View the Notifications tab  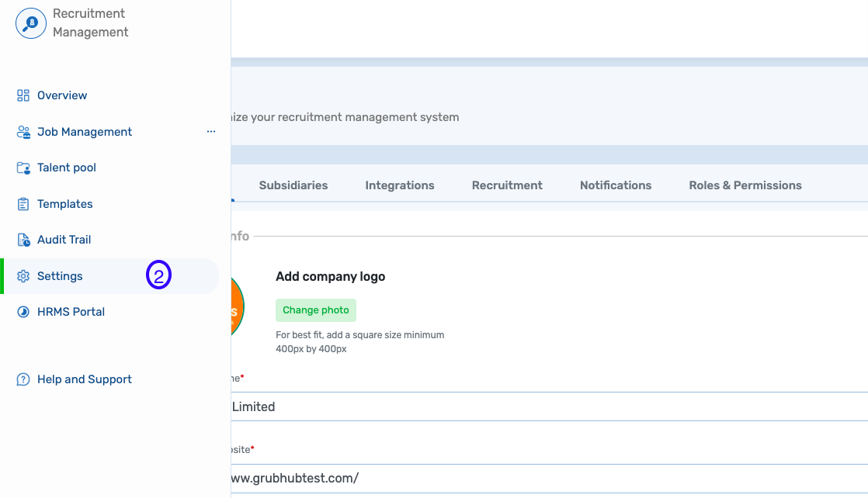tap(615, 185)
